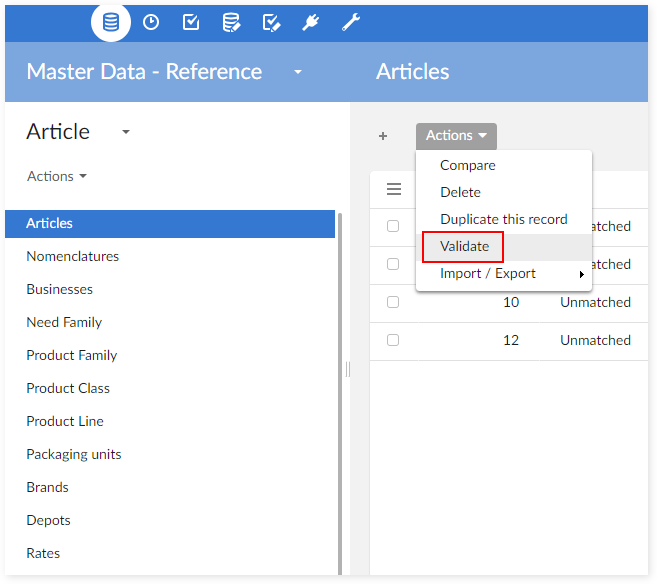The height and width of the screenshot is (584, 657).
Task: Click the plus icon to add record
Action: pyautogui.click(x=383, y=136)
